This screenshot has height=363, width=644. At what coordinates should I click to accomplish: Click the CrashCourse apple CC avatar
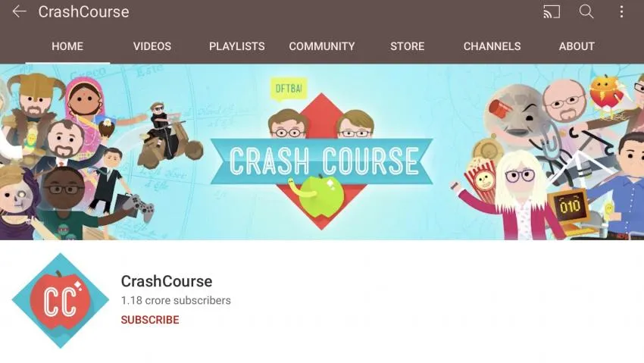61,301
